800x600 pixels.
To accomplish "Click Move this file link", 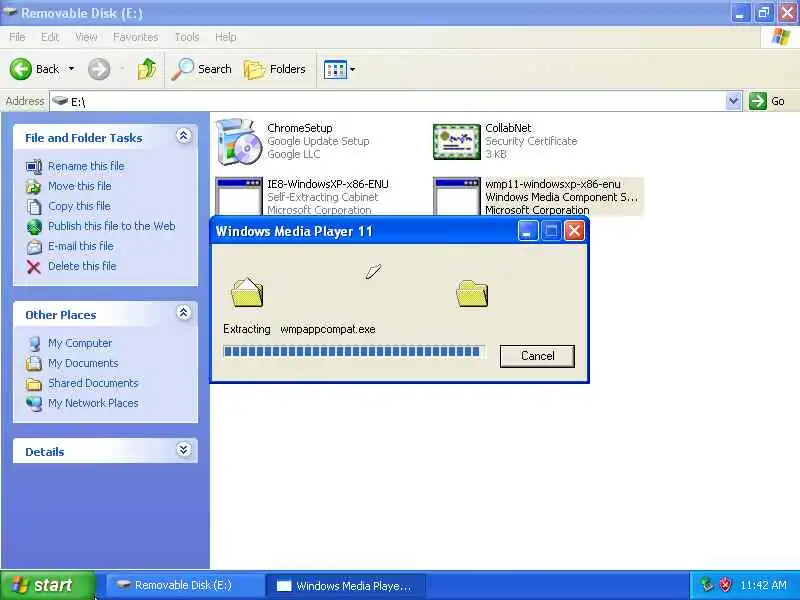I will tap(80, 186).
